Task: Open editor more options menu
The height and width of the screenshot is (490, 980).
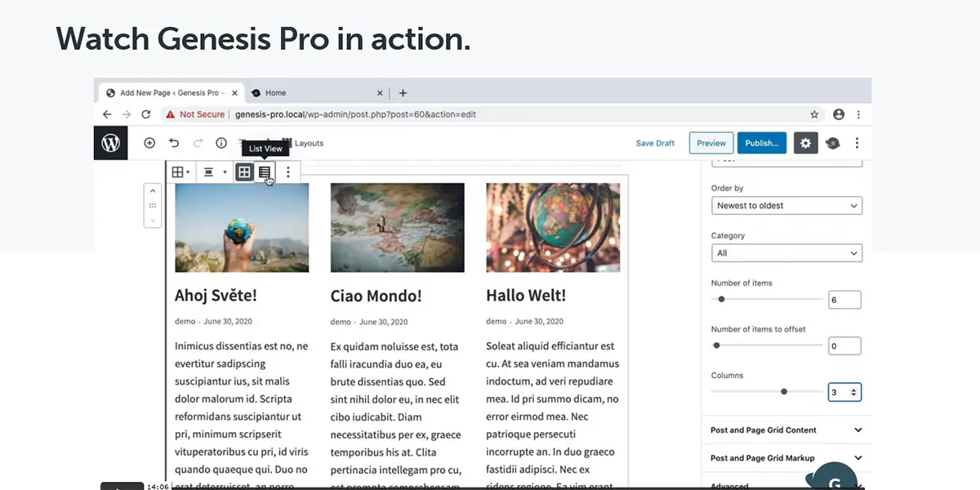Action: click(x=857, y=143)
